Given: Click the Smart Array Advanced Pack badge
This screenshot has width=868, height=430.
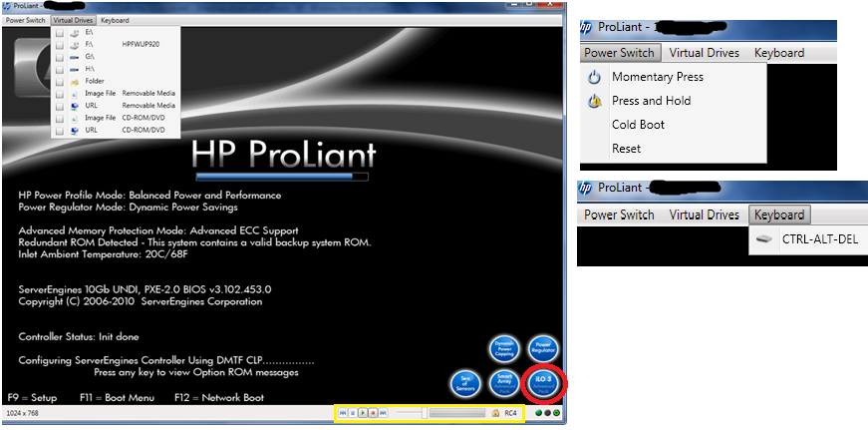Looking at the screenshot, I should [504, 382].
